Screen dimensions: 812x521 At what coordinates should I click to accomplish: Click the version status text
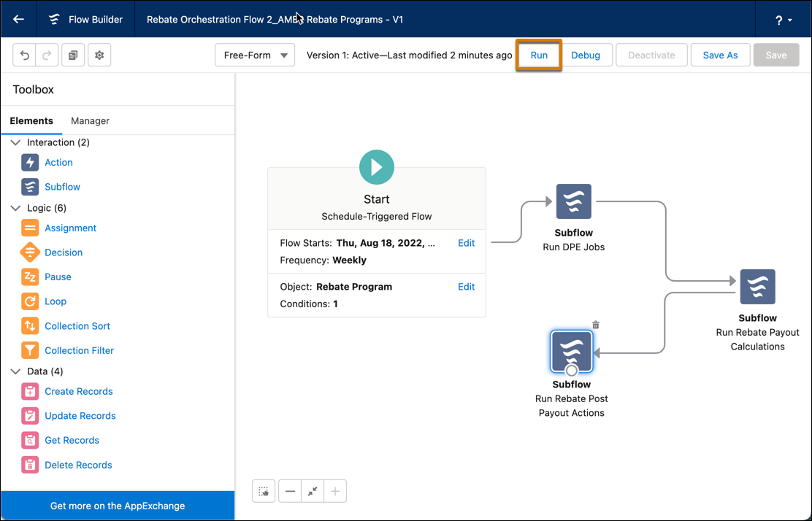point(409,55)
